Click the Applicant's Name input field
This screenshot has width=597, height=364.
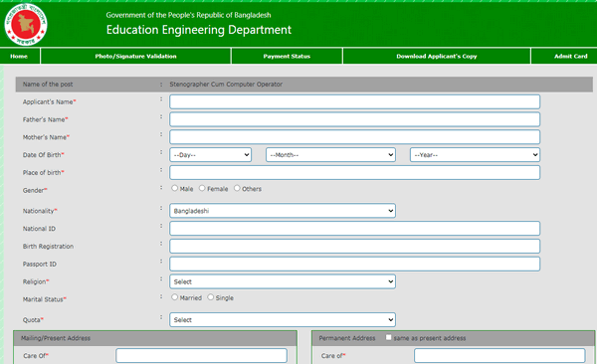click(x=354, y=101)
